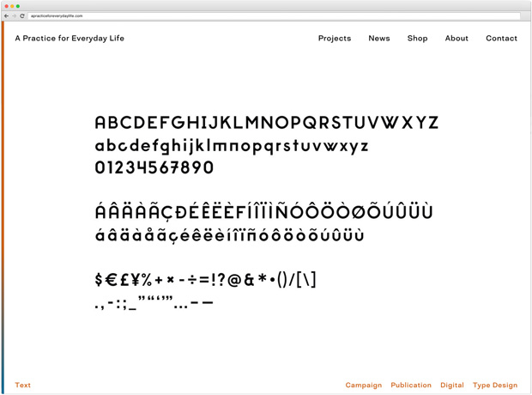Open the Contact page
The width and height of the screenshot is (532, 395).
pos(501,39)
